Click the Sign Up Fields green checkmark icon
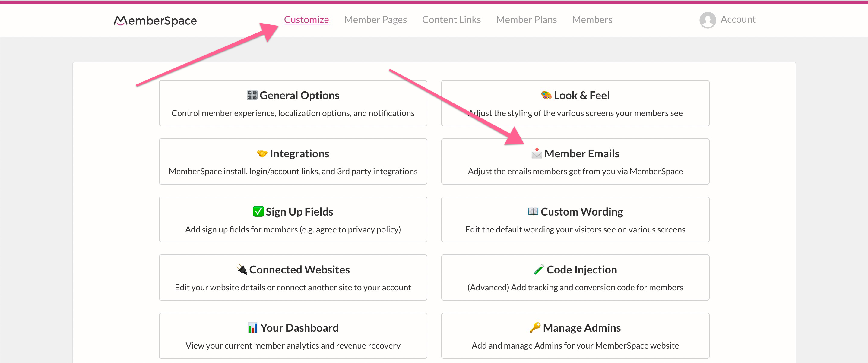Viewport: 868px width, 363px height. pyautogui.click(x=258, y=211)
